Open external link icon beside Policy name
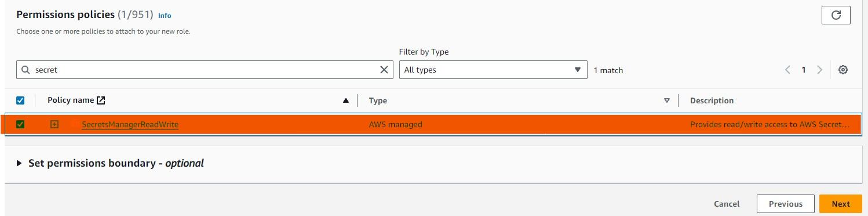Viewport: 868px width, 216px height. (x=101, y=100)
